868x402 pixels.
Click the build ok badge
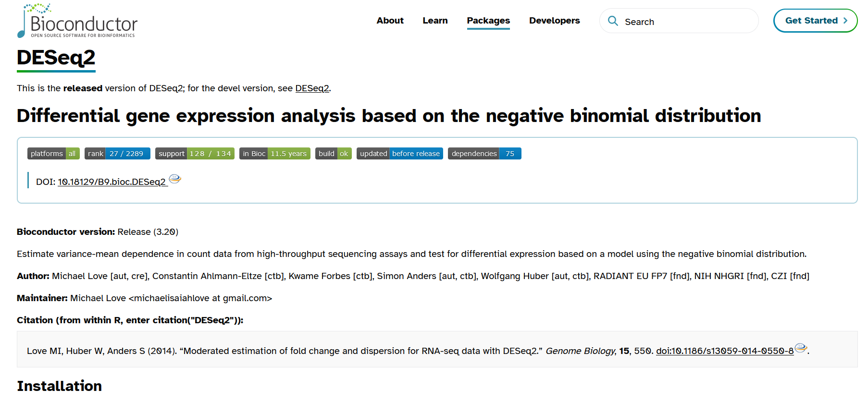(334, 153)
